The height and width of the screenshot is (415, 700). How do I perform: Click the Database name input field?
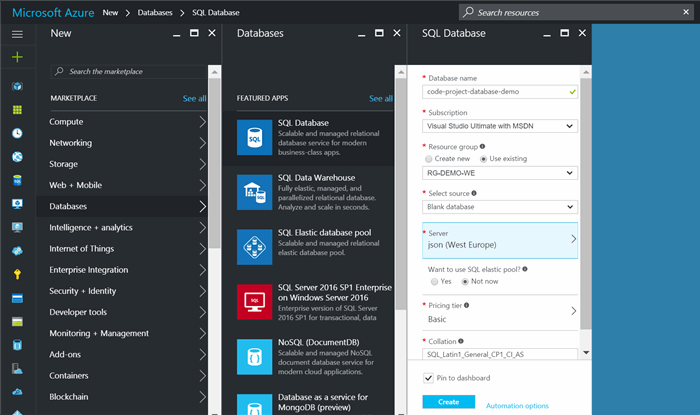pyautogui.click(x=500, y=91)
